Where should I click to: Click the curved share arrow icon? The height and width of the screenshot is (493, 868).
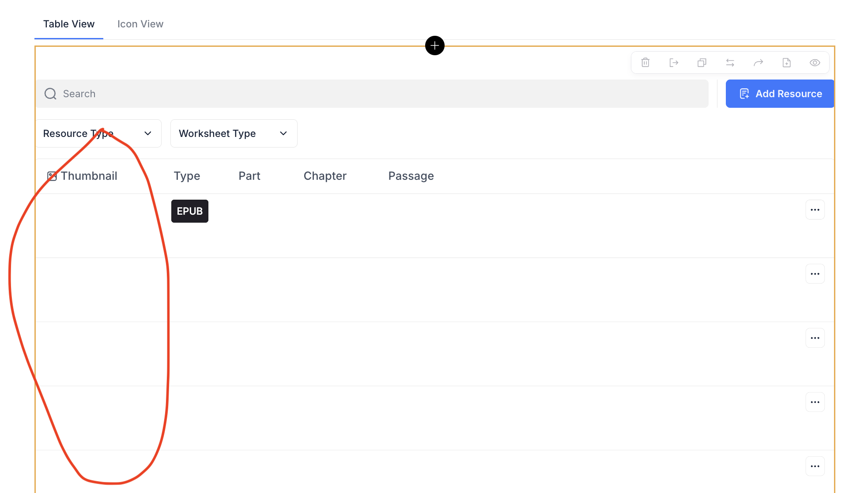758,63
